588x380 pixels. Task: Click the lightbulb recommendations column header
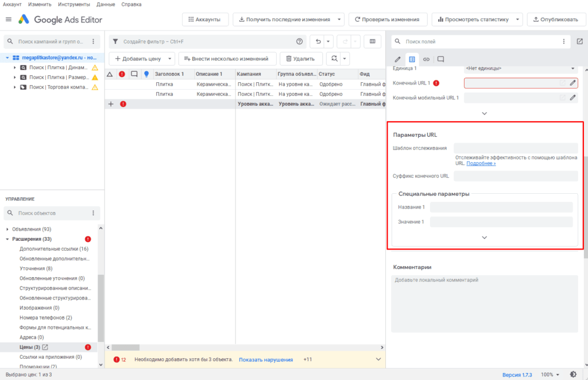(146, 74)
